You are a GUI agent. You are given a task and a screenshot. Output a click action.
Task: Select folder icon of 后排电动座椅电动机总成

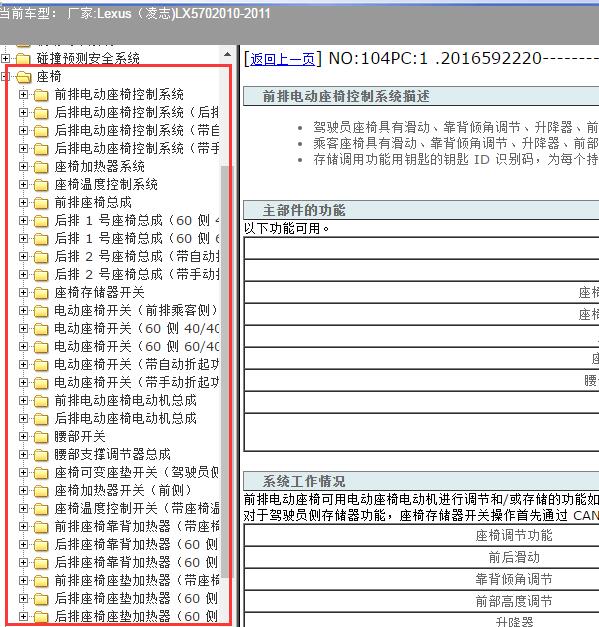tap(41, 419)
